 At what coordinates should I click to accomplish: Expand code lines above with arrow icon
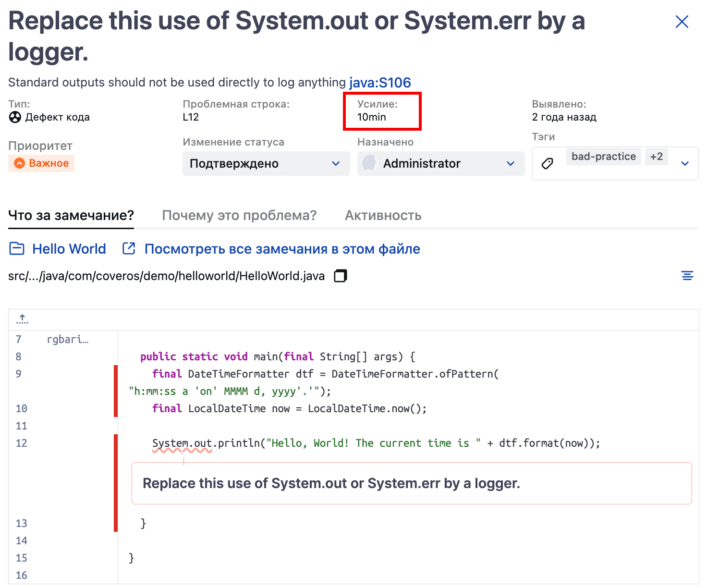pyautogui.click(x=22, y=319)
